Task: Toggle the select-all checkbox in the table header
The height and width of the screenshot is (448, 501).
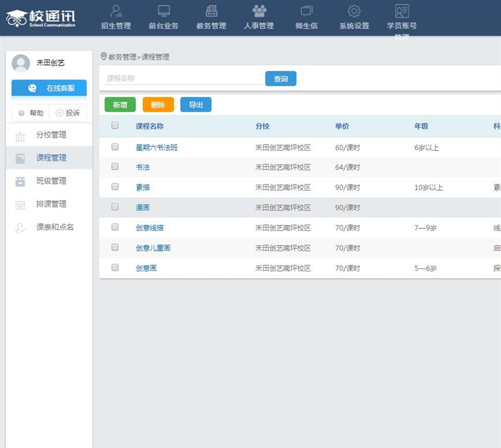Action: (x=115, y=125)
